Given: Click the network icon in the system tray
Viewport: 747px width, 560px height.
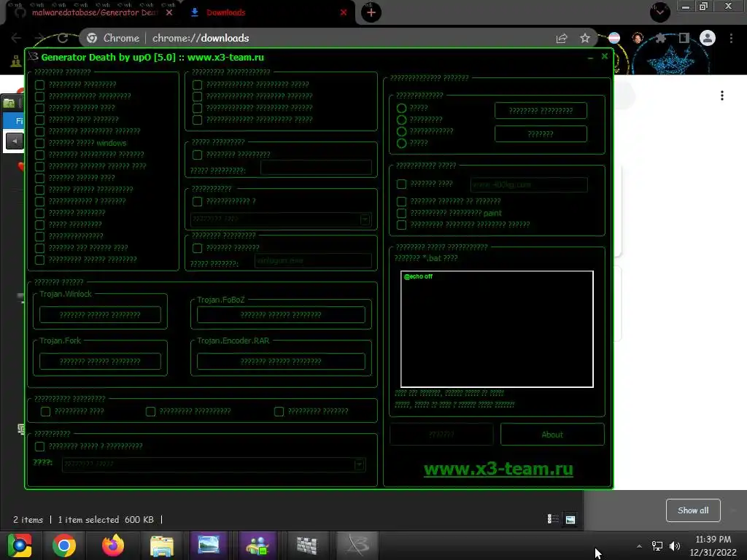Looking at the screenshot, I should click(x=657, y=545).
